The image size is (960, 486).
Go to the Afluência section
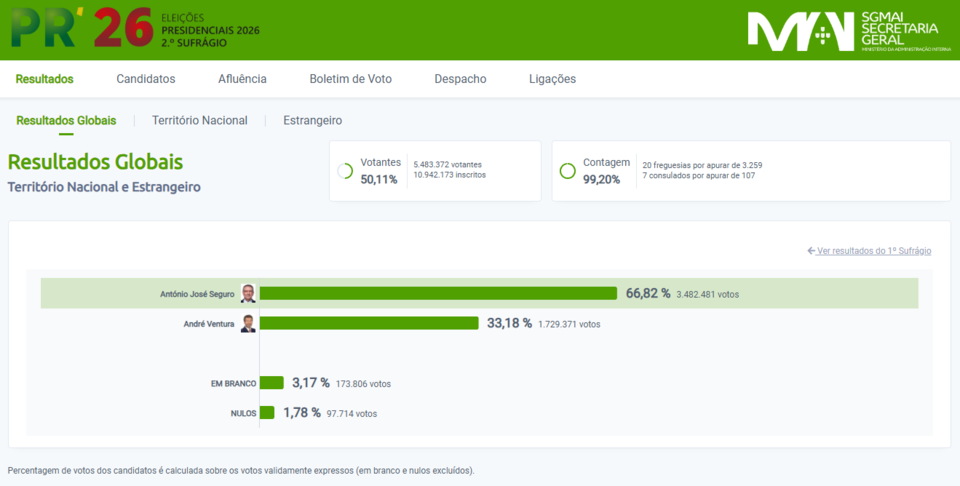242,79
